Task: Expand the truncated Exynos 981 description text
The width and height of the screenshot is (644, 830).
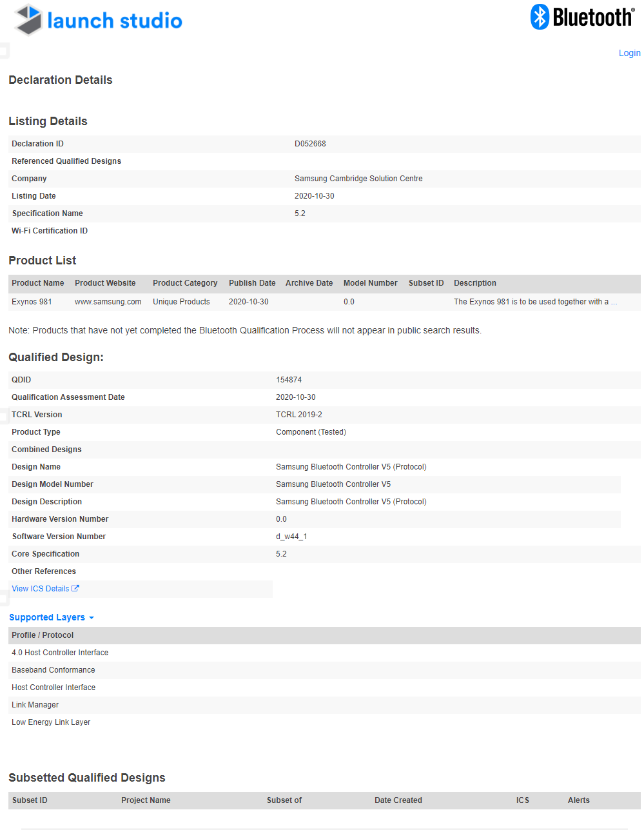Action: (x=535, y=302)
